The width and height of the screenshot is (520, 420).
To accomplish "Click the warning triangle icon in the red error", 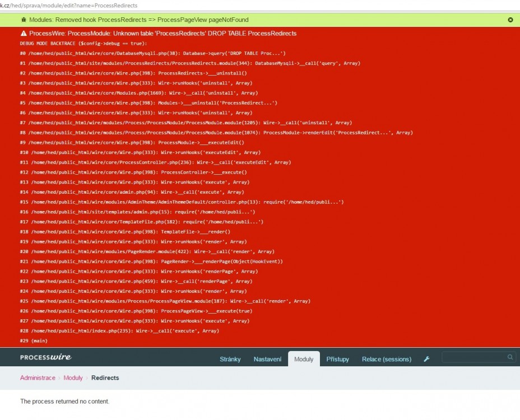I will tap(24, 34).
